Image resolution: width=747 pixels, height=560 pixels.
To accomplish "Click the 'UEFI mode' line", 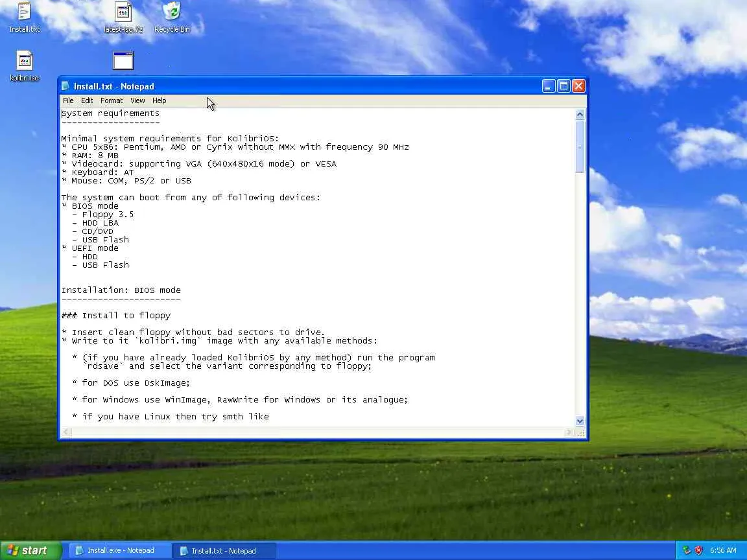I will pyautogui.click(x=90, y=248).
